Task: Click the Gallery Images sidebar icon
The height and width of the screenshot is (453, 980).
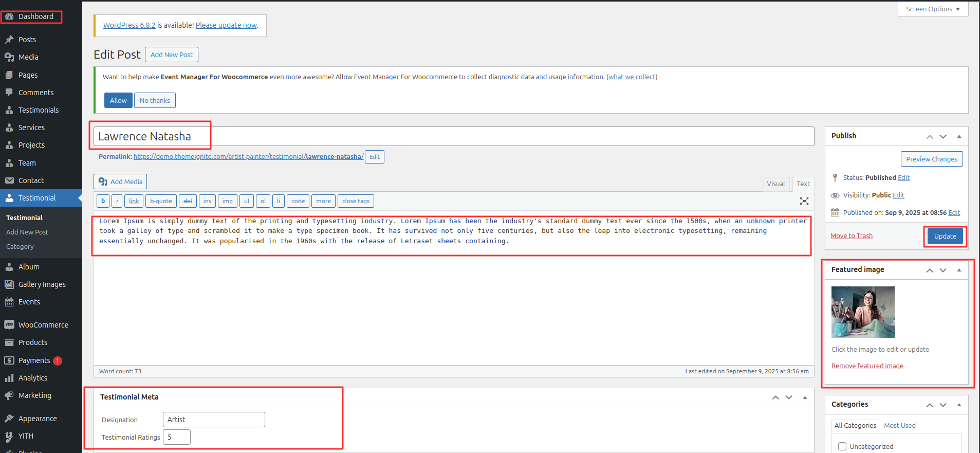Action: pyautogui.click(x=9, y=284)
